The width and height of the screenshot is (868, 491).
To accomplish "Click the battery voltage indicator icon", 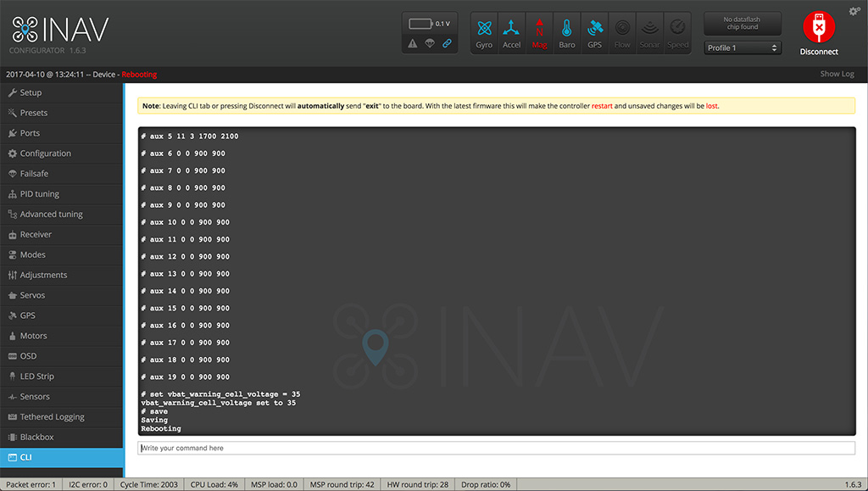I will click(x=421, y=24).
